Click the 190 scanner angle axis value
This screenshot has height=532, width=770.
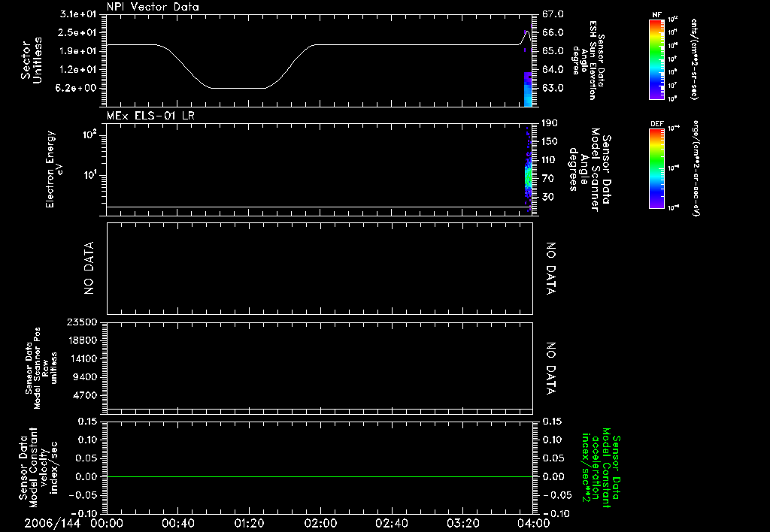[550, 122]
